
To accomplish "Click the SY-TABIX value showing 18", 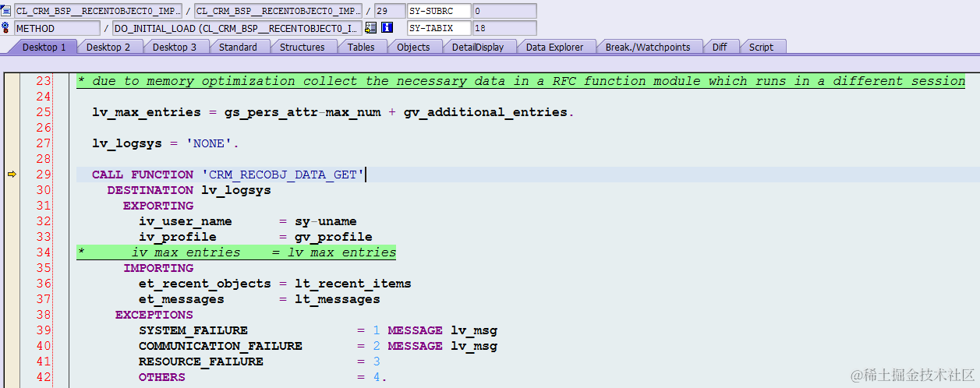I will click(x=504, y=28).
